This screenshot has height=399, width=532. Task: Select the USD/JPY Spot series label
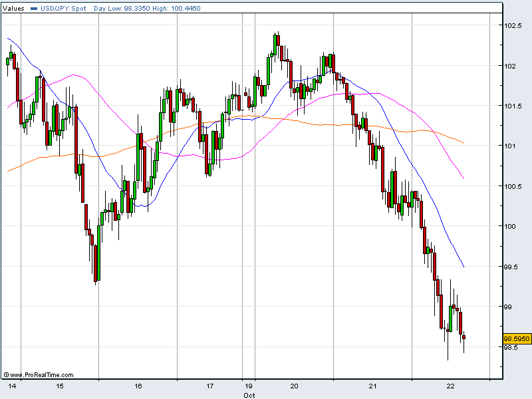[63, 9]
